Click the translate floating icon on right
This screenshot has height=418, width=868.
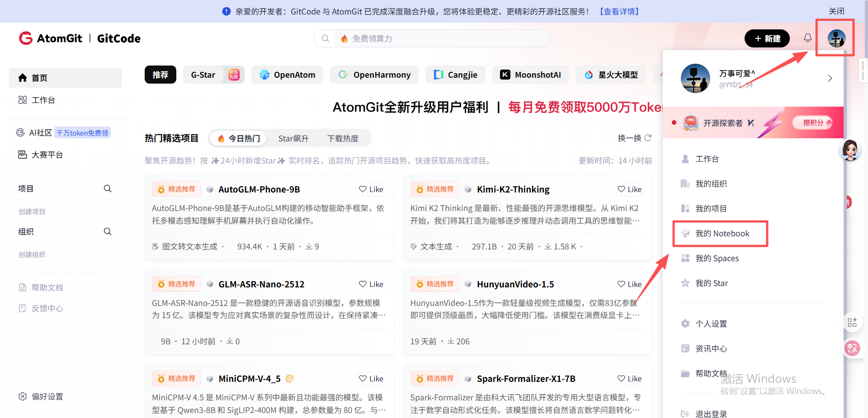click(x=852, y=348)
